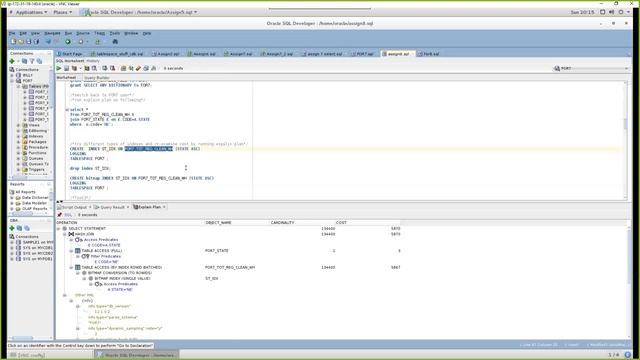Image resolution: width=640 pixels, height=360 pixels.
Task: Click the Rollback icon in worksheet toolbar
Action: tap(112, 69)
